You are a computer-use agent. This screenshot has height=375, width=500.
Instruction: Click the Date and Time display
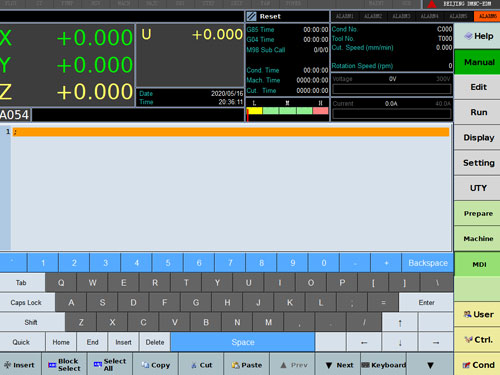(191, 97)
